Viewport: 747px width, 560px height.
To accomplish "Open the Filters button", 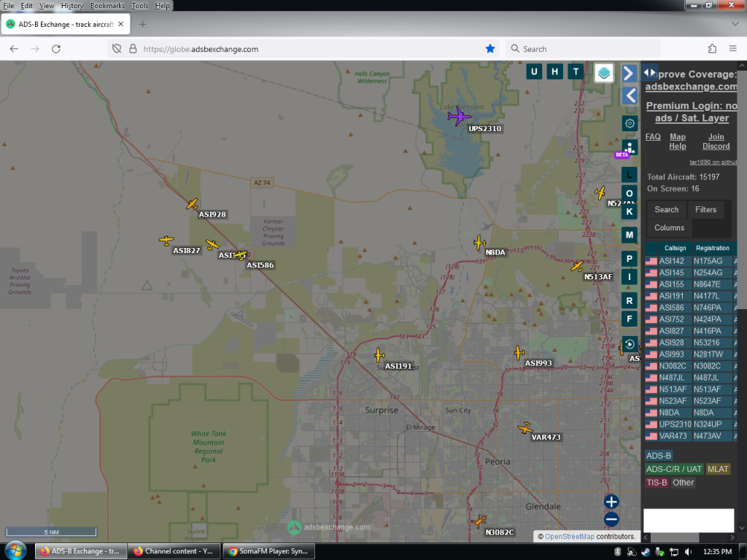I will 705,209.
